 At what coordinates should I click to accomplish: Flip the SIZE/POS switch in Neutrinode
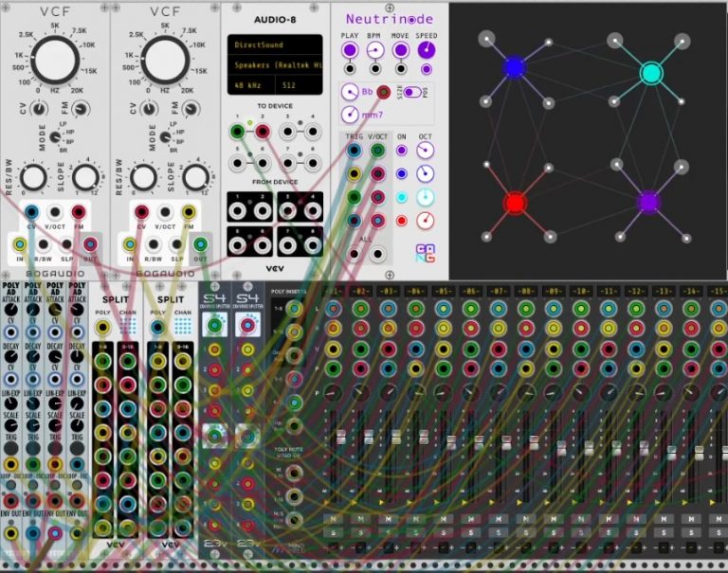click(x=411, y=92)
